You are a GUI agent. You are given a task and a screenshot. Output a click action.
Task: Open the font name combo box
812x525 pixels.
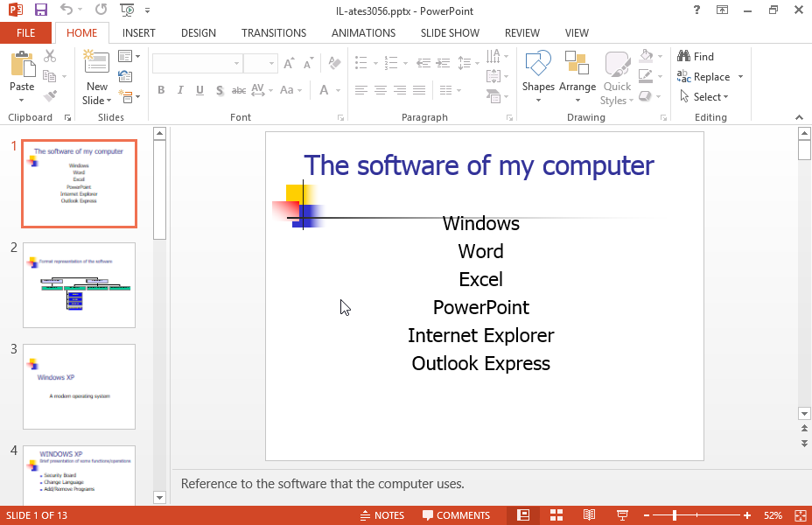197,63
